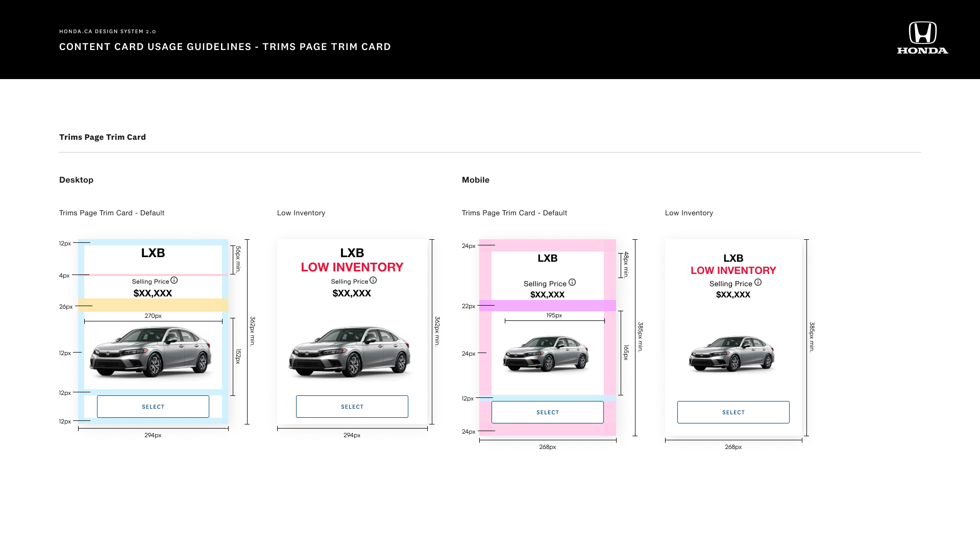Click red LOW INVENTORY text on desktop card
The image size is (980, 551).
point(352,267)
